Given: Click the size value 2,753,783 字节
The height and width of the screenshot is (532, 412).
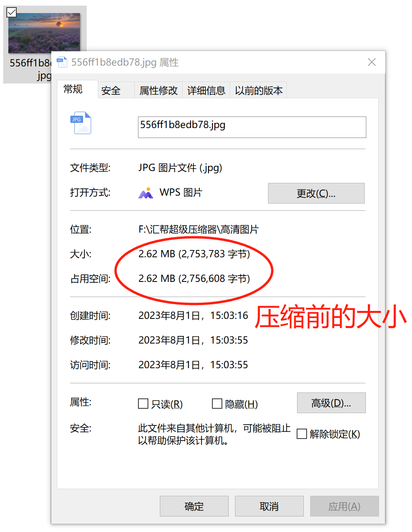Looking at the screenshot, I should coord(214,254).
